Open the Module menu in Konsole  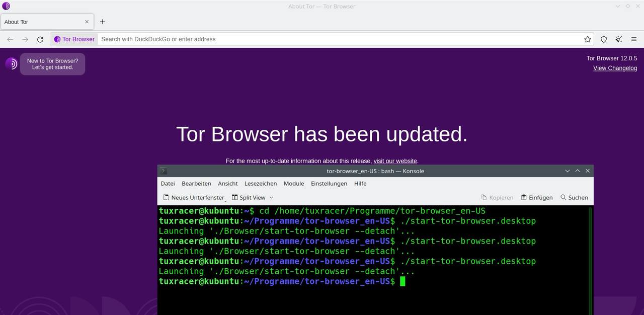click(x=294, y=184)
